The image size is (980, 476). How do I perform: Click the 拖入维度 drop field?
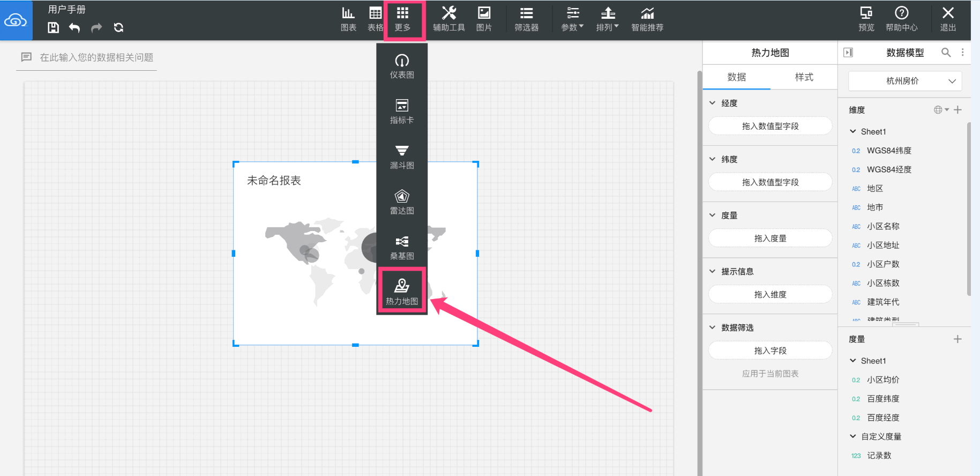[x=770, y=294]
